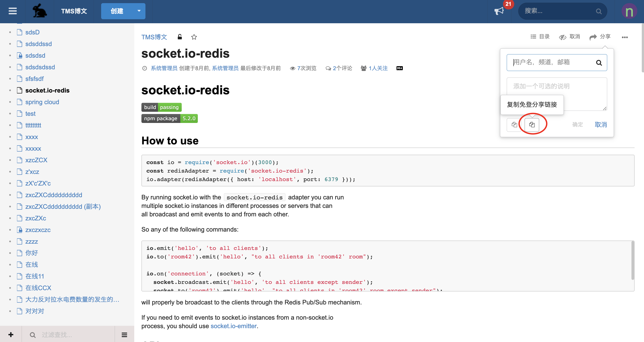Toggle visibility of zxczxczc locked item
Image resolution: width=644 pixels, height=342 pixels.
pyautogui.click(x=10, y=230)
